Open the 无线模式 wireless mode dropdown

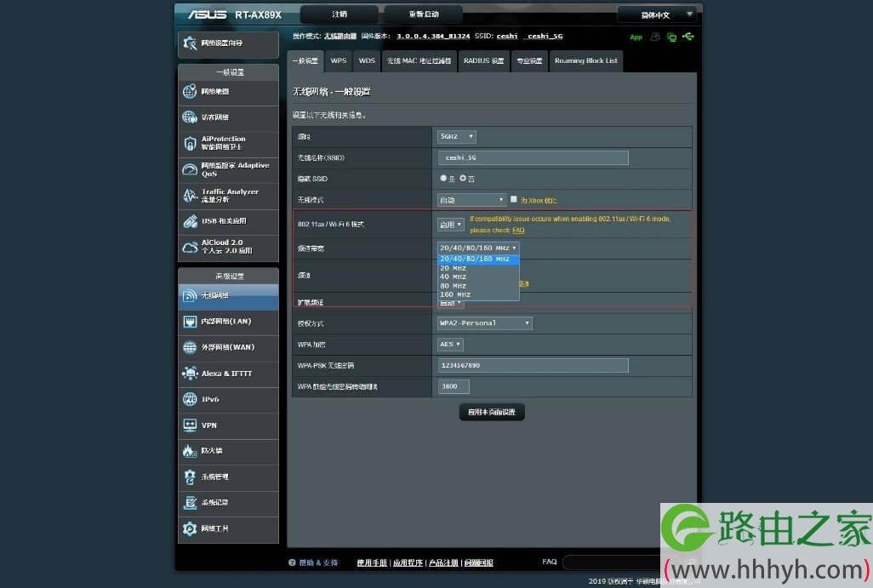(x=471, y=200)
